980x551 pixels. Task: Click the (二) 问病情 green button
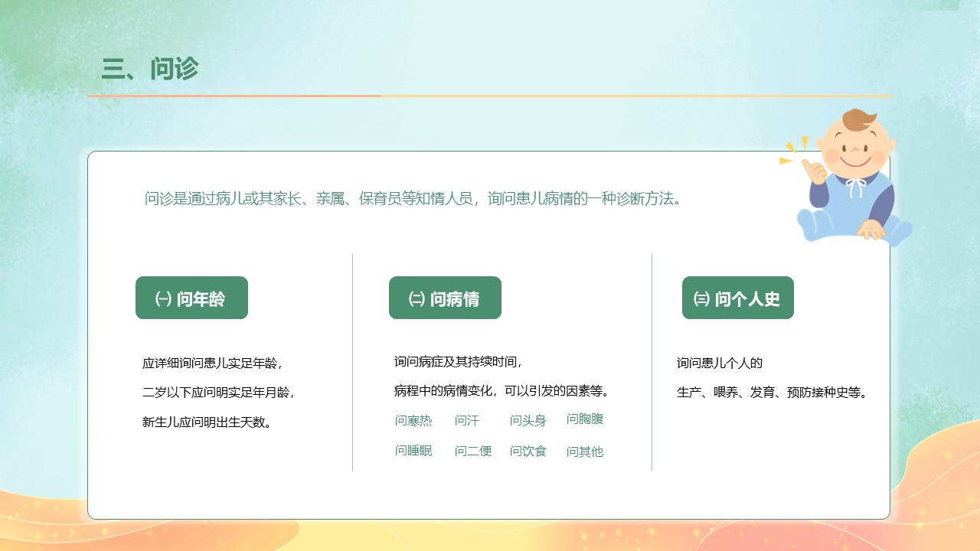click(445, 298)
